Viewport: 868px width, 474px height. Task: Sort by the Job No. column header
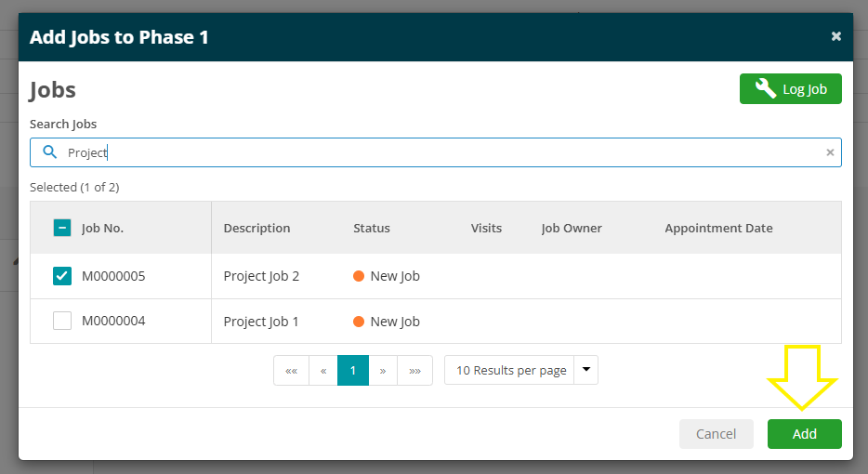pyautogui.click(x=102, y=228)
